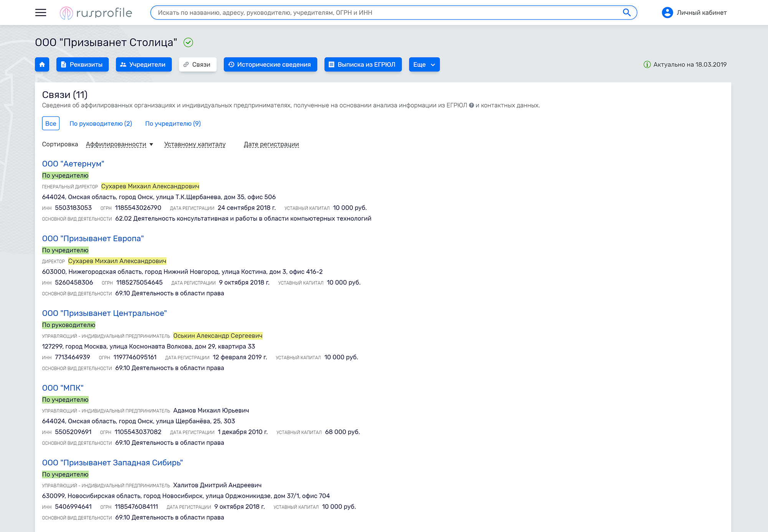Filter by По руководителю (2)

(x=101, y=124)
